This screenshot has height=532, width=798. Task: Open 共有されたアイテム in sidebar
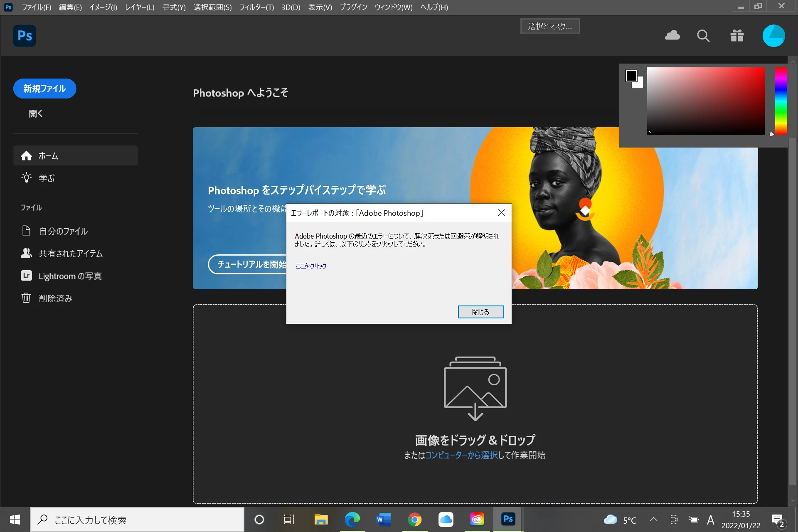tap(70, 254)
